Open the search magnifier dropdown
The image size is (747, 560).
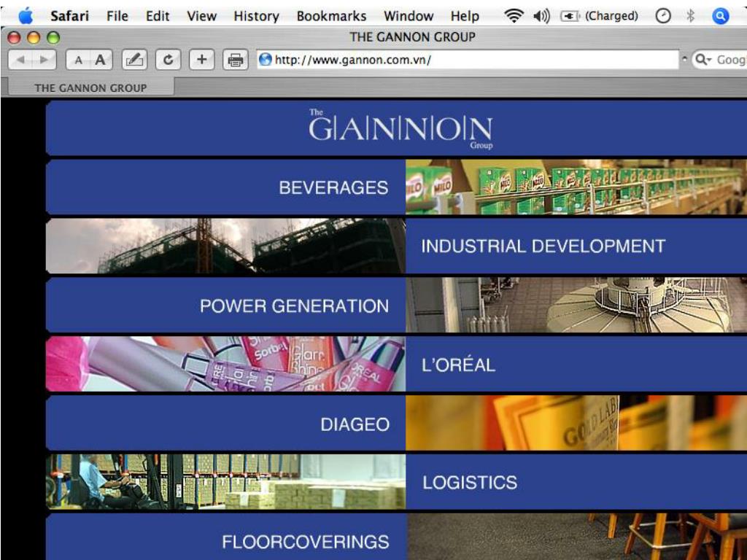click(x=703, y=60)
